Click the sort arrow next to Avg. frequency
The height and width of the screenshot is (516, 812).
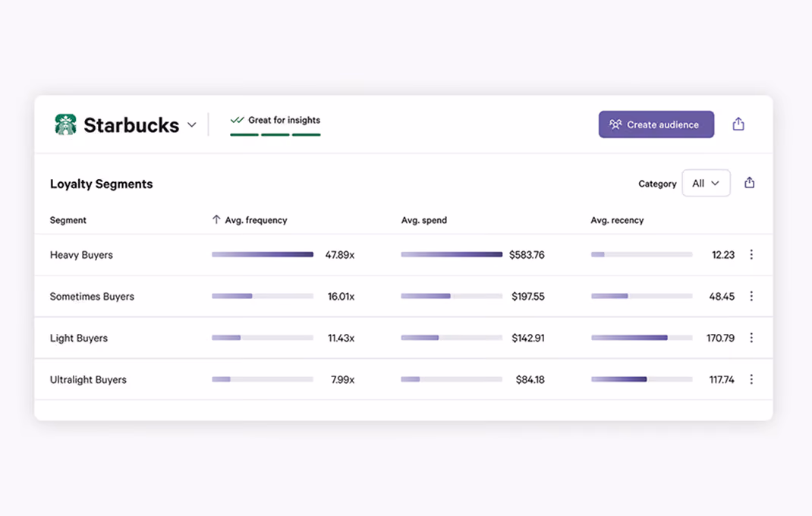pos(216,219)
